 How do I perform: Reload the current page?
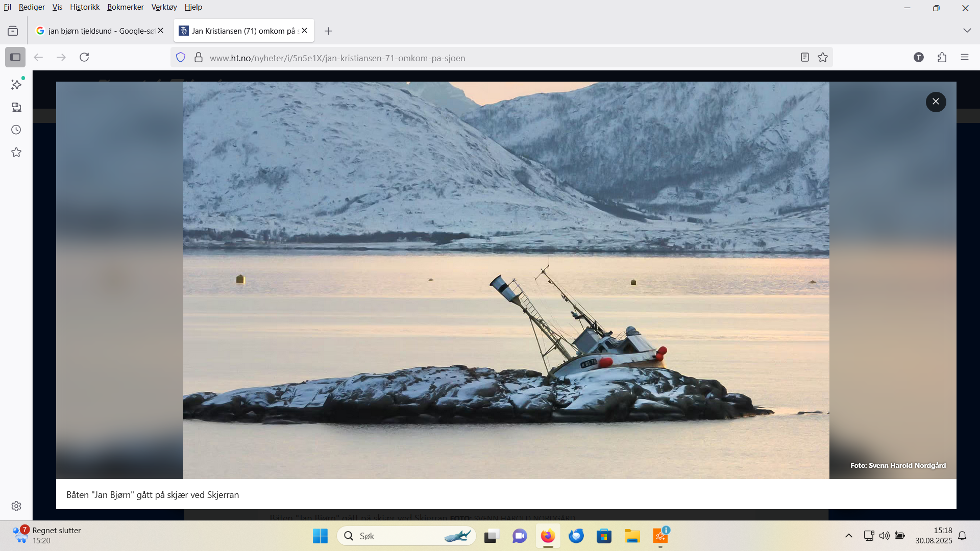(84, 57)
